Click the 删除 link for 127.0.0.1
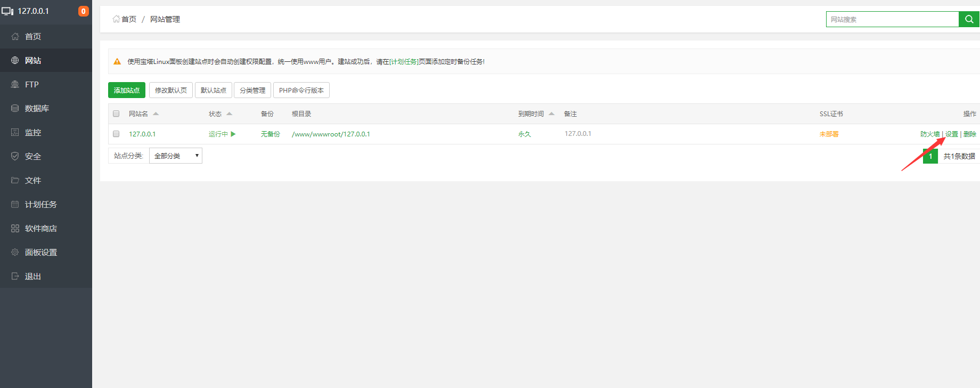 (x=970, y=134)
